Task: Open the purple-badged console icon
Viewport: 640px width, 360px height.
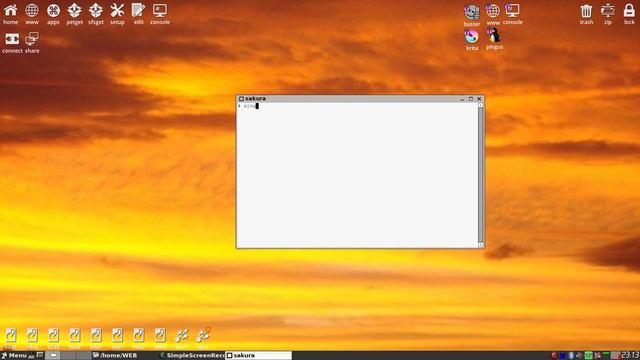Action: (513, 14)
